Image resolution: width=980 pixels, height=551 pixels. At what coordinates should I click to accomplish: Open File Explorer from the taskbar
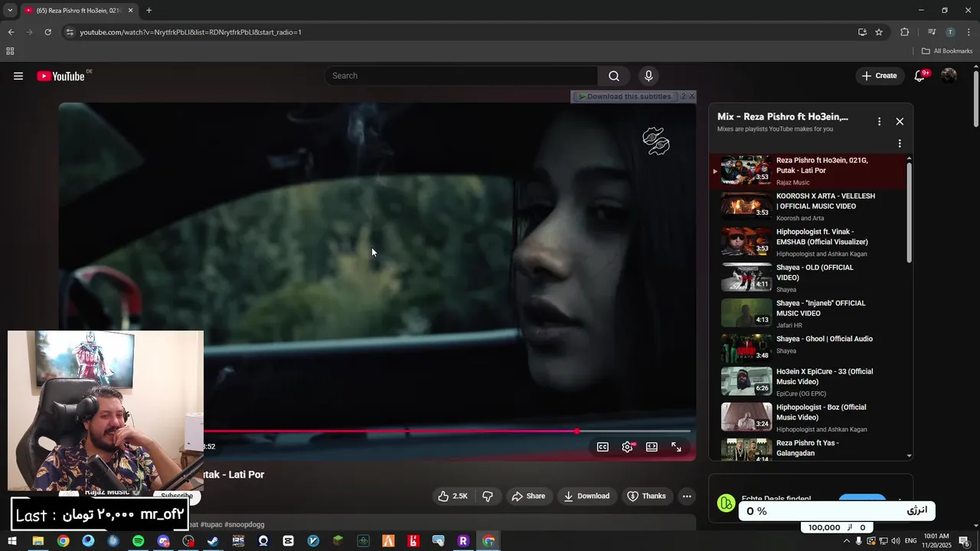38,541
